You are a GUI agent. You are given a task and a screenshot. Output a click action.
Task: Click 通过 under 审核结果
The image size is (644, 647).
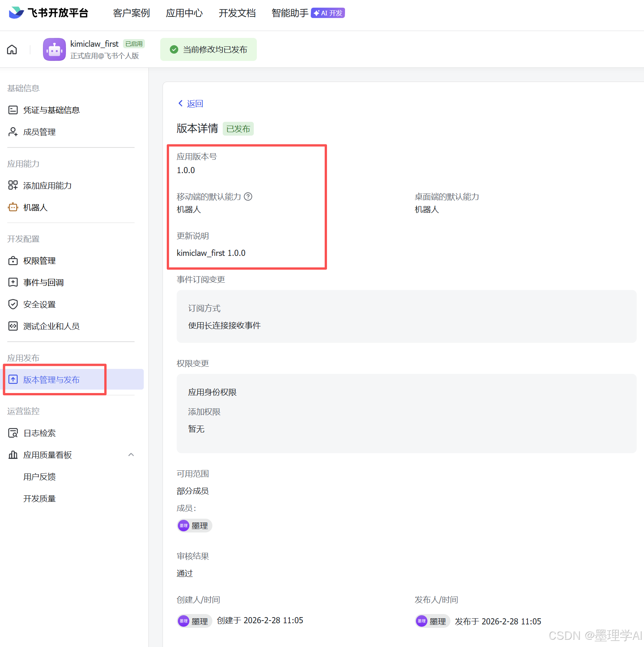coord(185,573)
